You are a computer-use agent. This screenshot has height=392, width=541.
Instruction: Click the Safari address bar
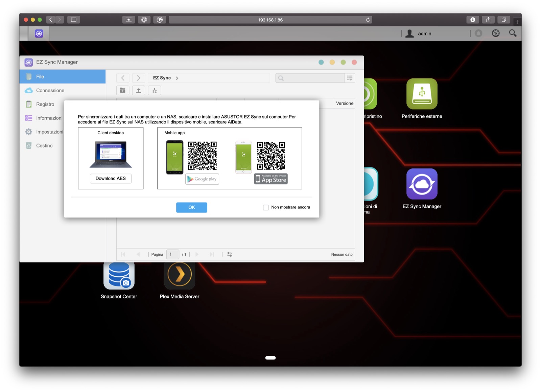[270, 20]
